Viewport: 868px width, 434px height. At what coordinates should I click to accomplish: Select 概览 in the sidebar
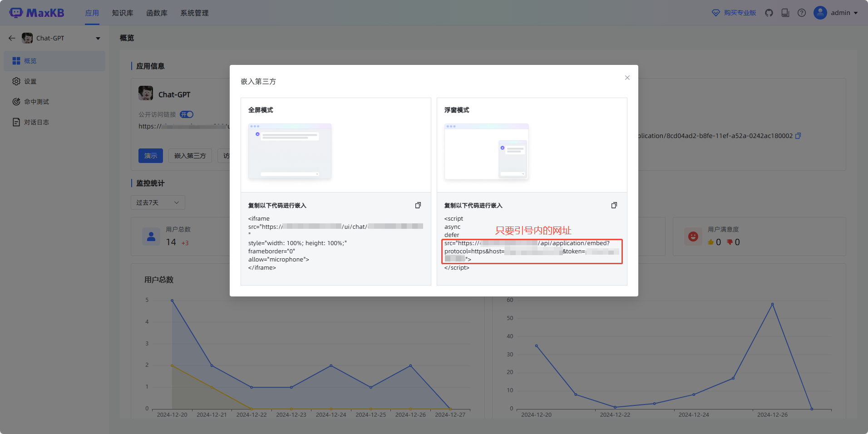tap(54, 61)
